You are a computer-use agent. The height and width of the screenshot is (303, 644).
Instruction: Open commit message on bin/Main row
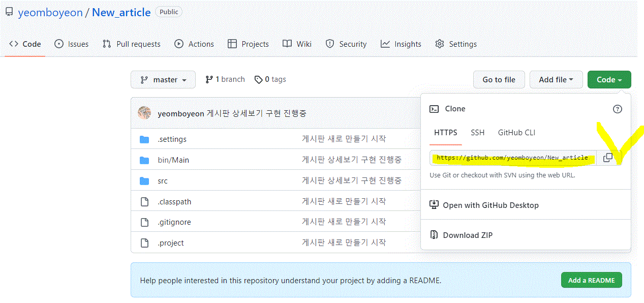pyautogui.click(x=352, y=160)
